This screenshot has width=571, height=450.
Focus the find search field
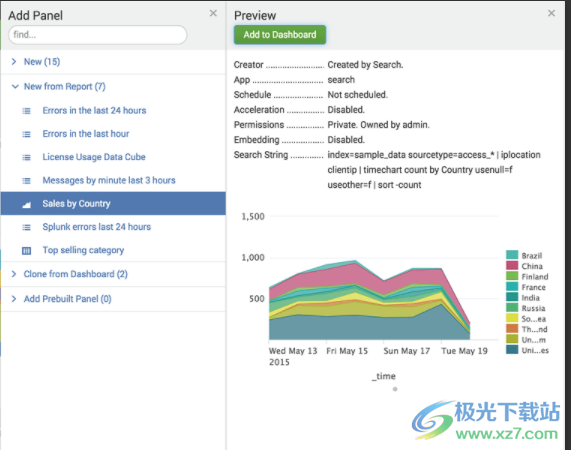[x=98, y=35]
